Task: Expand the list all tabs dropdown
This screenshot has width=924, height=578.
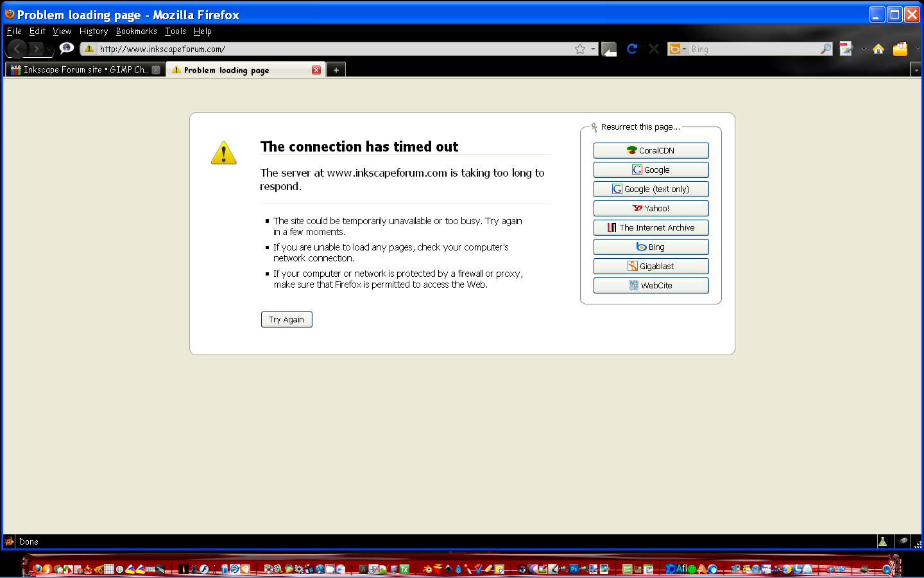Action: click(x=916, y=70)
